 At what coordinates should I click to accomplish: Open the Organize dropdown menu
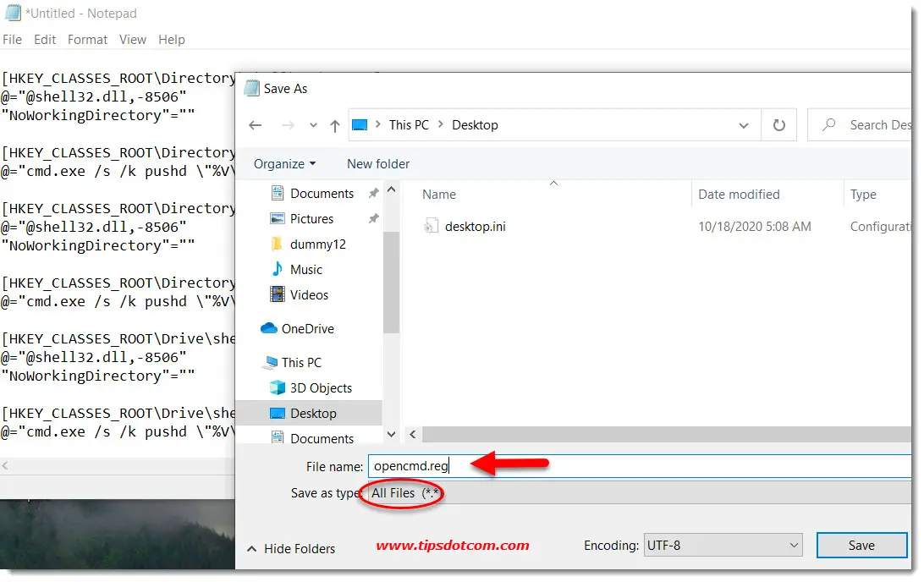(x=283, y=163)
